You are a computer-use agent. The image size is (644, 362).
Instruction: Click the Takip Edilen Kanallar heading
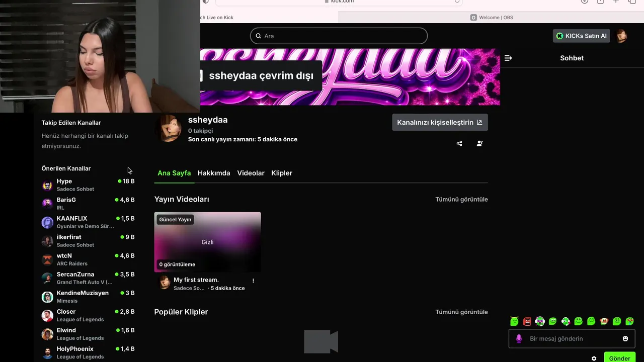coord(71,123)
